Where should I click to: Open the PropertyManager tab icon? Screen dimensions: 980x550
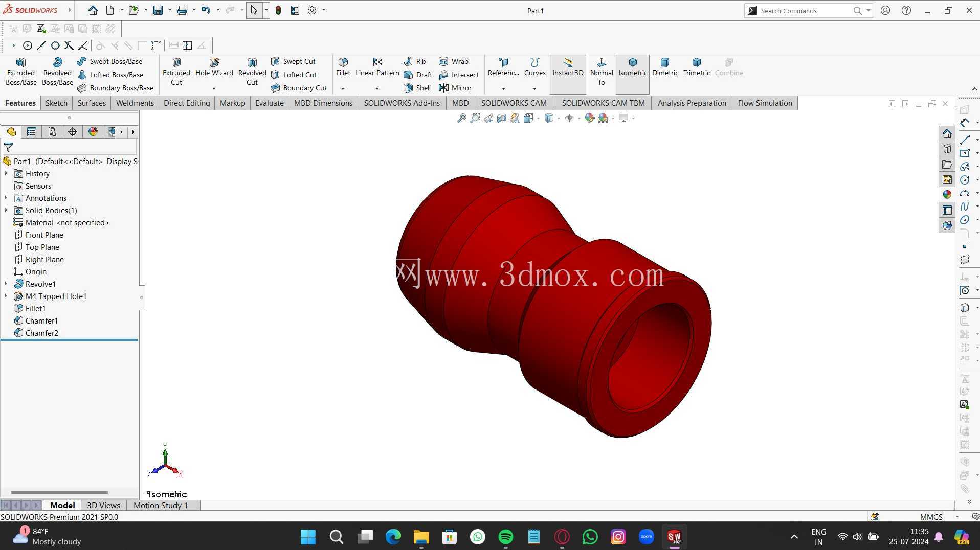pos(32,132)
